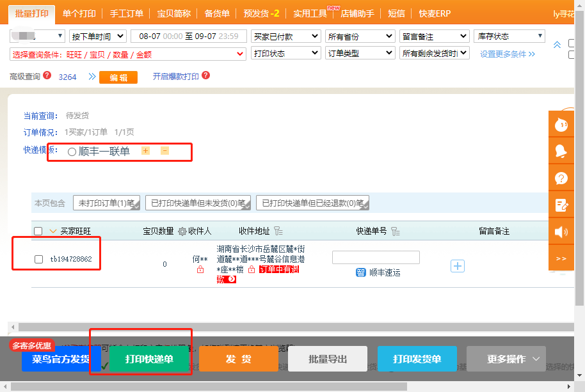Open the edit note icon in sidebar
The height and width of the screenshot is (392, 585).
pos(561,205)
